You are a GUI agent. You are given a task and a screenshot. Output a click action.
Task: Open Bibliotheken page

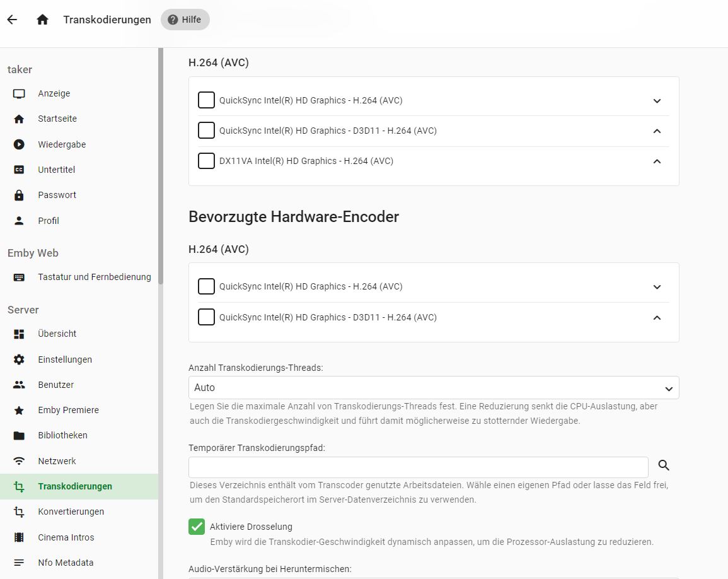pyautogui.click(x=79, y=435)
